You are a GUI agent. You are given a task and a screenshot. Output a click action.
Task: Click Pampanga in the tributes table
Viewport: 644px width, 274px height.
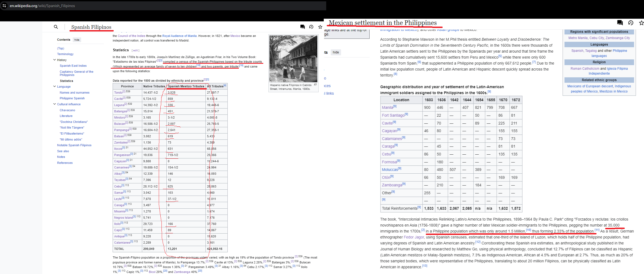coord(122,130)
